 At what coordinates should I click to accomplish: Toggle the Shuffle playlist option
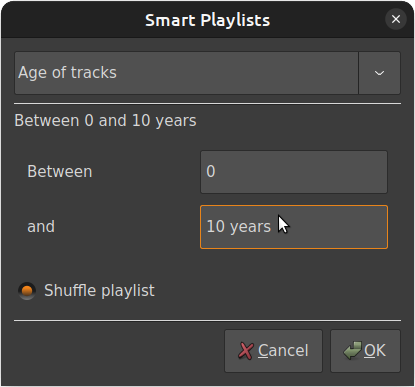coord(27,291)
